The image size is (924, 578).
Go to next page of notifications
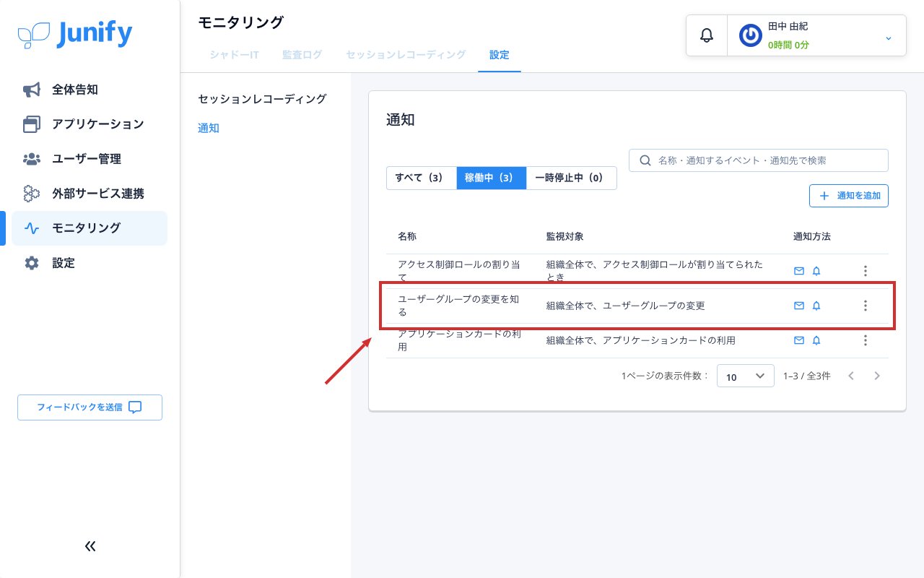point(877,376)
